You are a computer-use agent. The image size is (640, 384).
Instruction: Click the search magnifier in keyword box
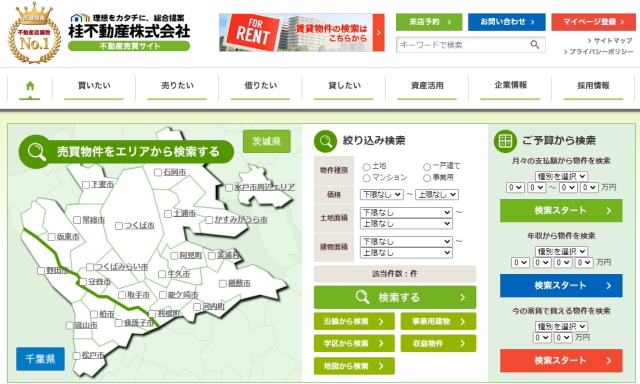[x=535, y=44]
